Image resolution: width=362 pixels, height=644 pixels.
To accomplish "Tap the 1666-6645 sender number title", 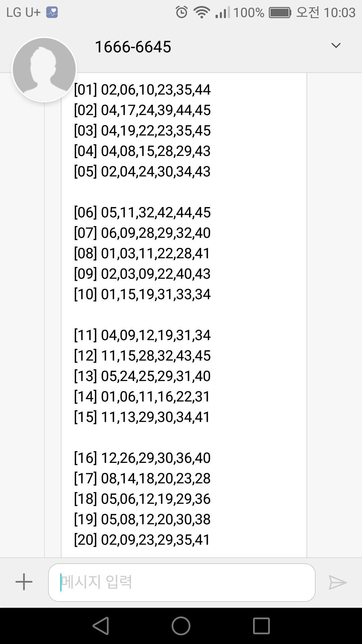I will pos(133,47).
